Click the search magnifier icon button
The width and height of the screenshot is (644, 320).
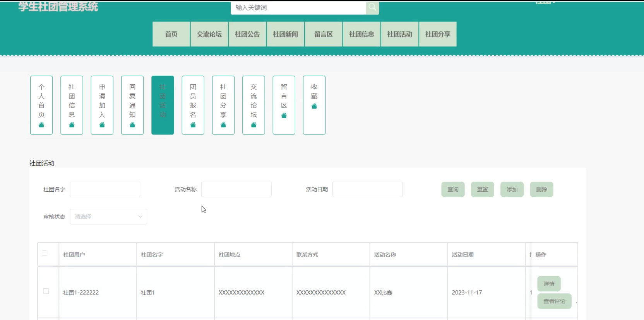pyautogui.click(x=372, y=7)
